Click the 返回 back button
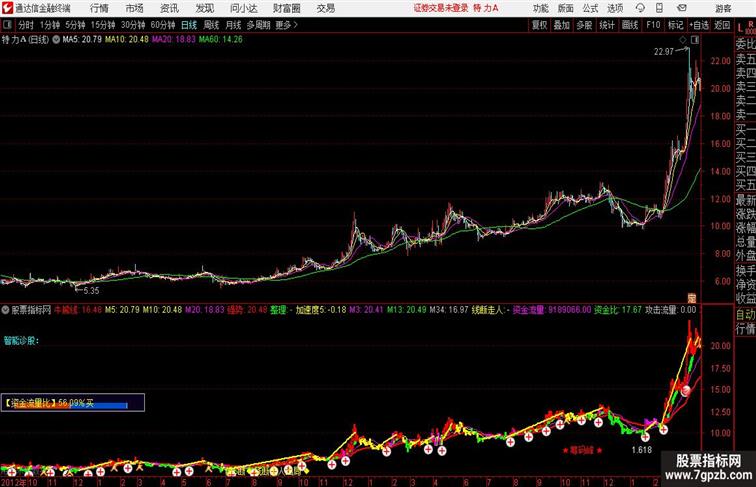 point(722,25)
